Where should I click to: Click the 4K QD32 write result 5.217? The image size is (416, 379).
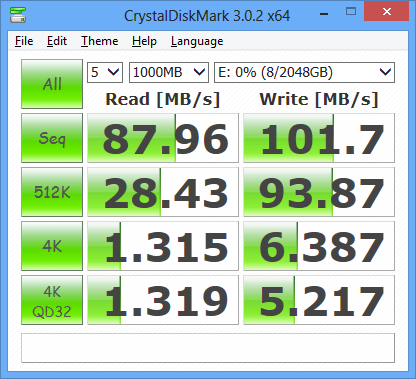319,300
